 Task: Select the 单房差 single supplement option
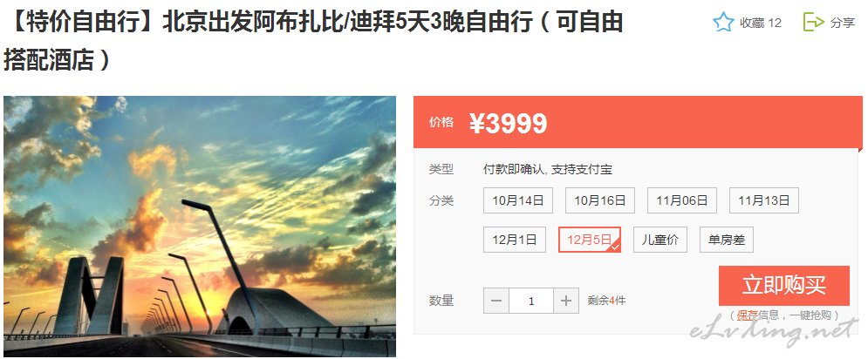click(x=727, y=240)
